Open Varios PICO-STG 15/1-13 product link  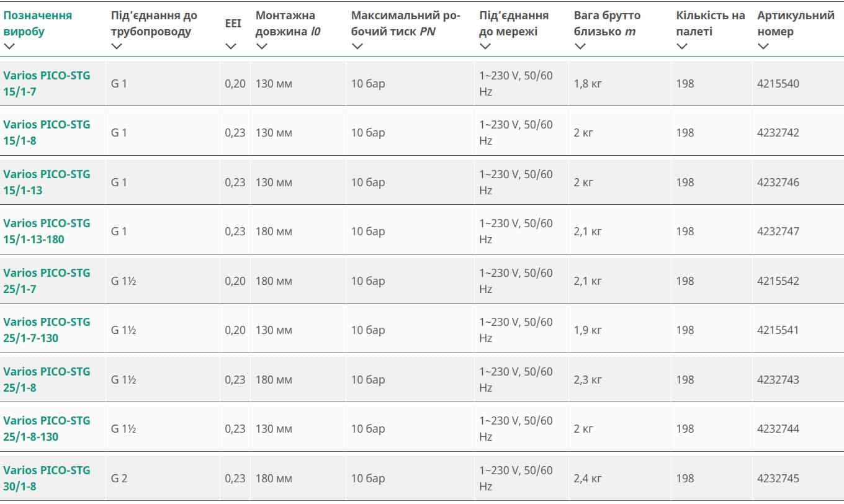(x=47, y=182)
